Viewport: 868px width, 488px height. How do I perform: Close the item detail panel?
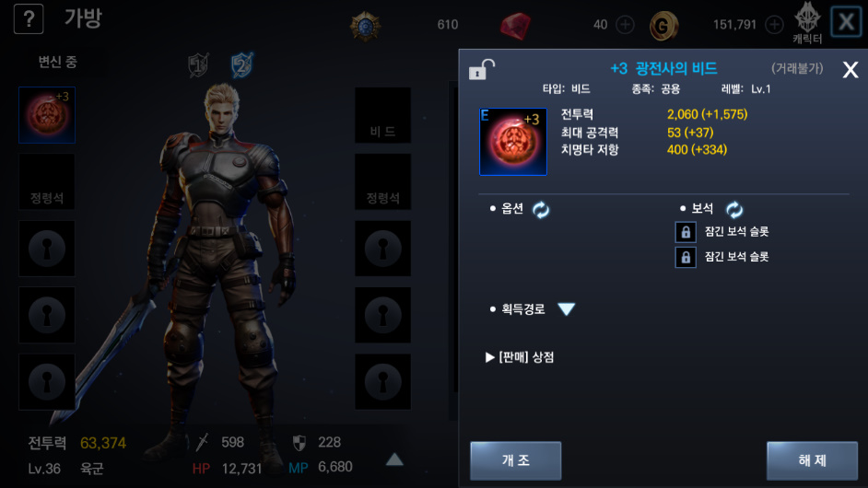(x=850, y=70)
